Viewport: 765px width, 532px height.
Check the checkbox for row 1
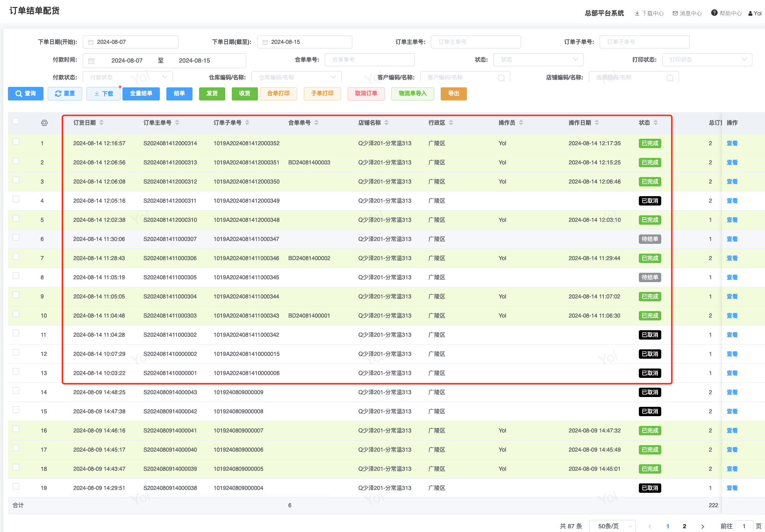16,142
